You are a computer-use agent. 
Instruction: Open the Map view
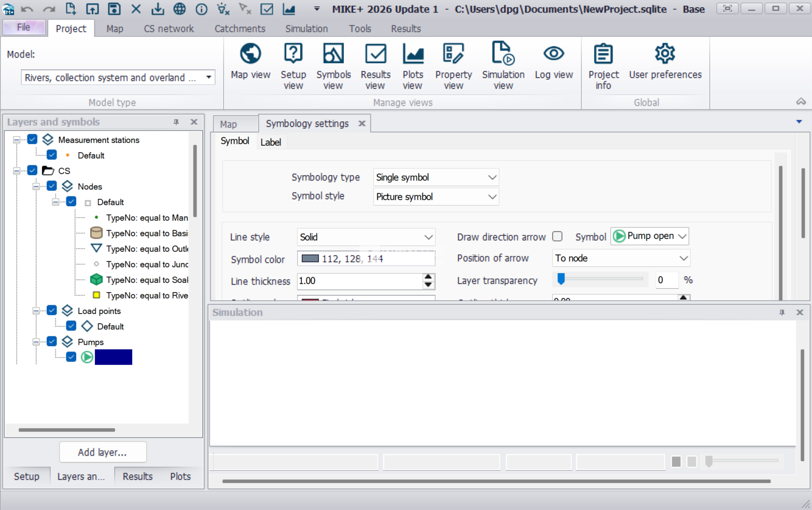tap(250, 61)
